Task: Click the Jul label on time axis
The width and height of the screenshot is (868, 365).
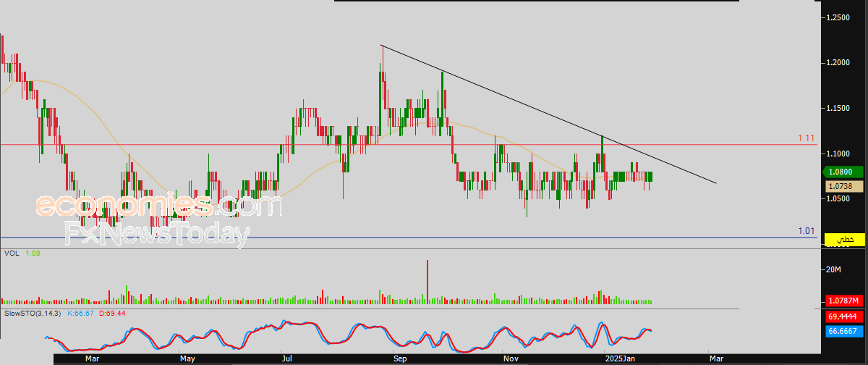Action: click(287, 358)
